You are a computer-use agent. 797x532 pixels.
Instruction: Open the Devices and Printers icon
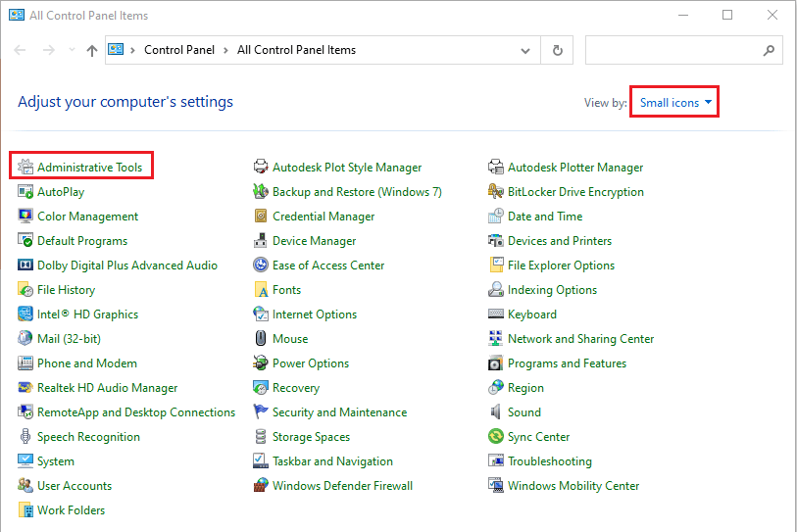tap(496, 240)
